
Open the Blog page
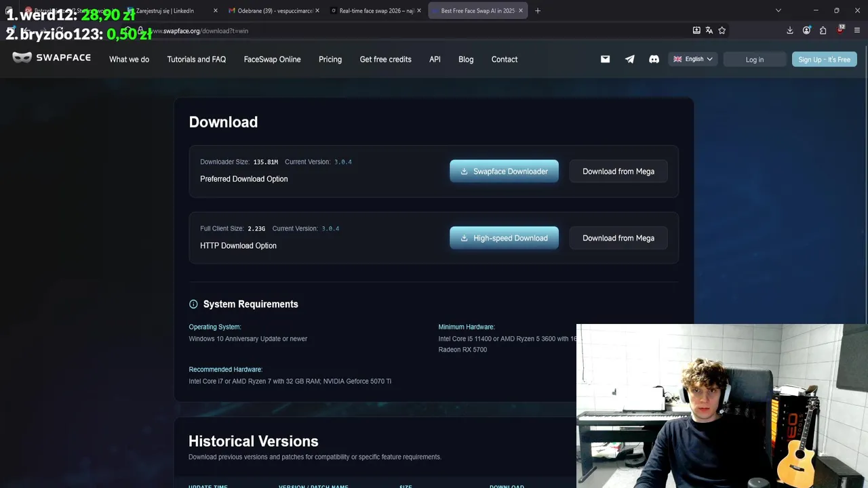click(466, 60)
